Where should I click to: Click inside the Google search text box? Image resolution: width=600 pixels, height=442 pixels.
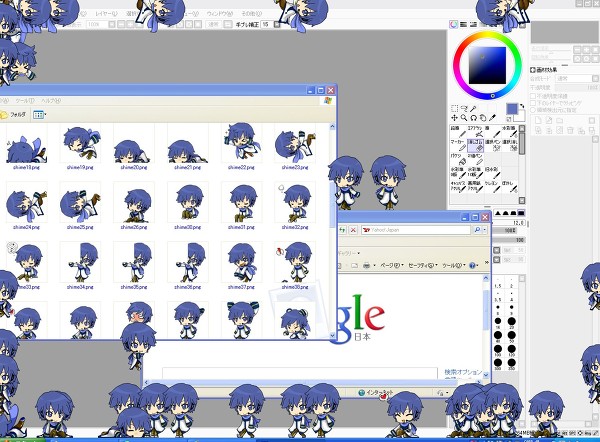click(300, 373)
